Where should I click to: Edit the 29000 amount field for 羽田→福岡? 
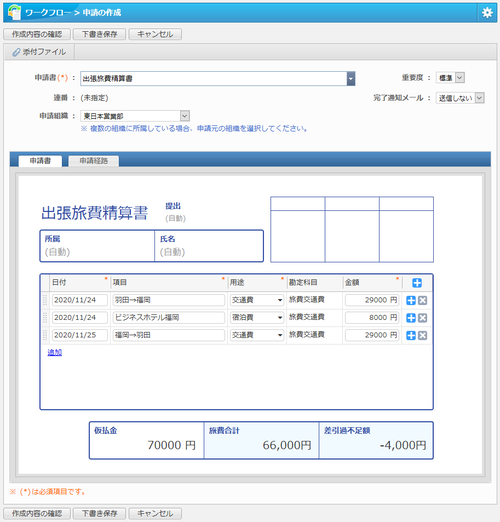pos(372,300)
